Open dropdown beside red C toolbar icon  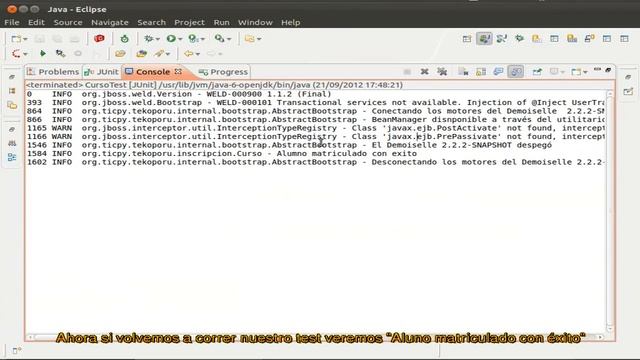(25, 54)
